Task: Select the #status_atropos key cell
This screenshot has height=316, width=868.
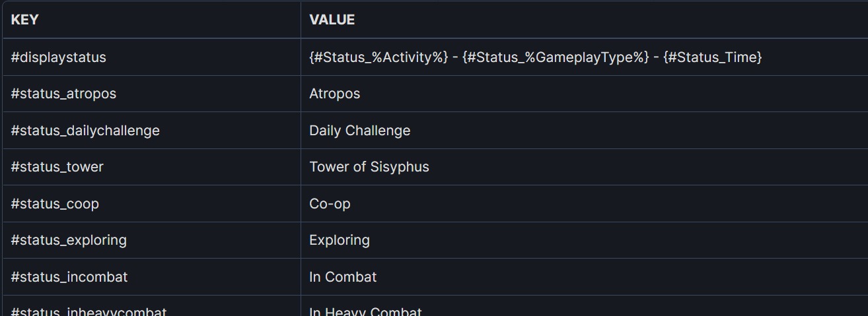Action: [63, 94]
